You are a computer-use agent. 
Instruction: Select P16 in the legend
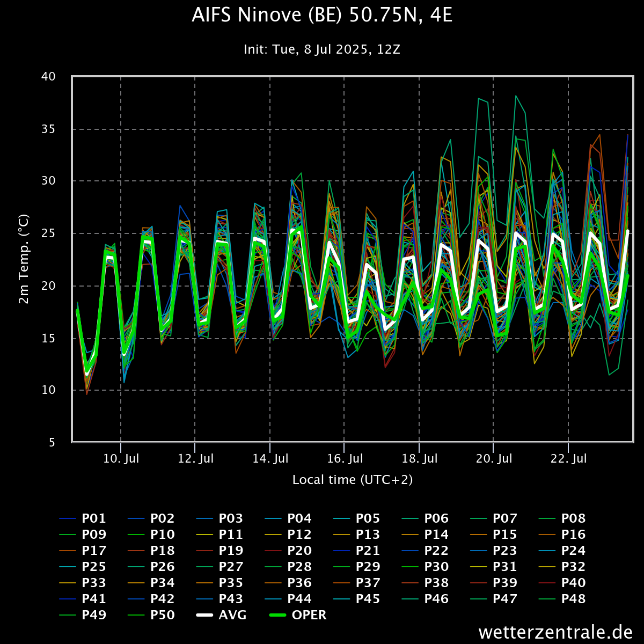562,535
